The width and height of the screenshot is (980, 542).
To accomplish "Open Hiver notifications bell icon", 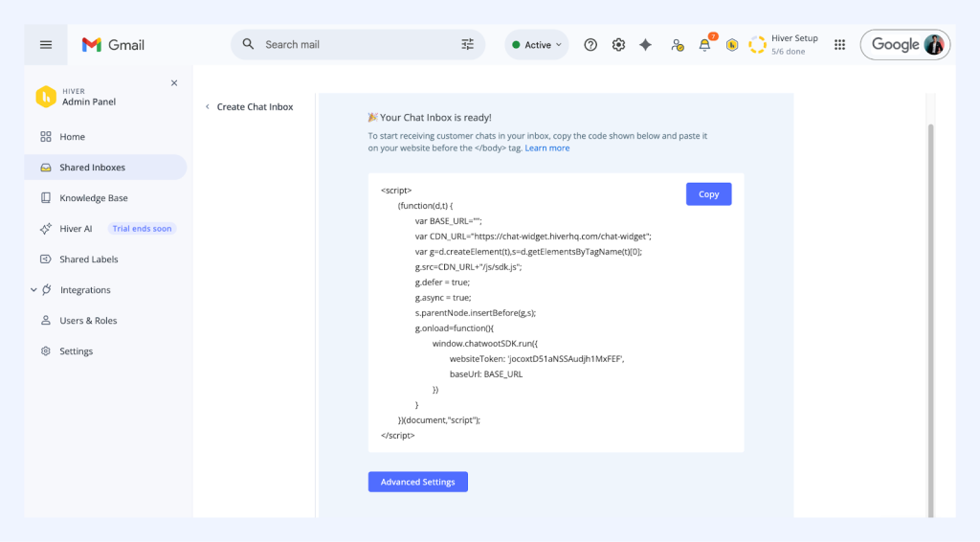I will (x=705, y=45).
